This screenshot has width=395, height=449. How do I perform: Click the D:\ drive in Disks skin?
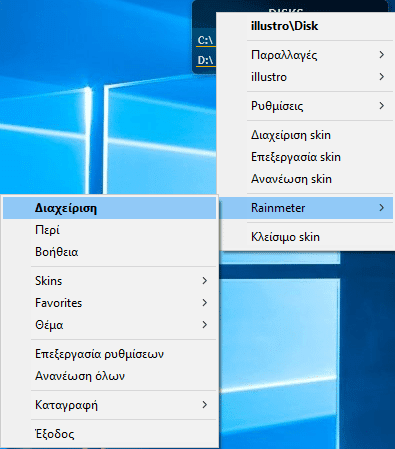point(205,60)
